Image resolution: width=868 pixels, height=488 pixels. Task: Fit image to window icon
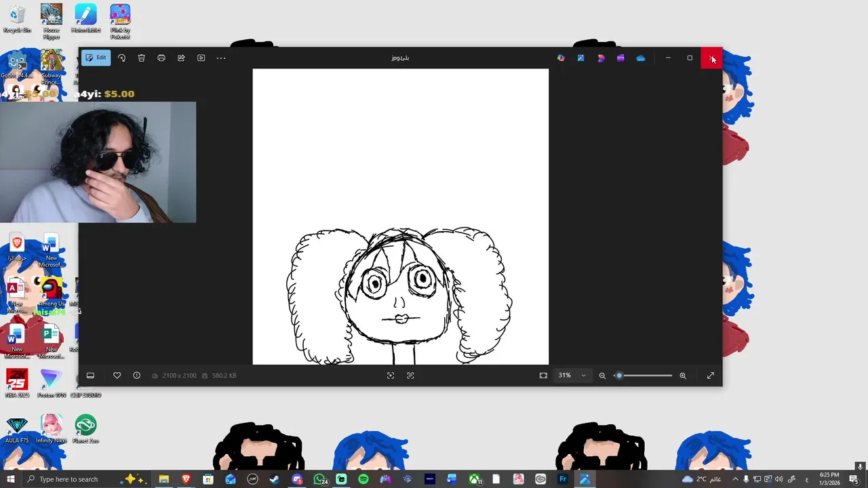click(543, 375)
